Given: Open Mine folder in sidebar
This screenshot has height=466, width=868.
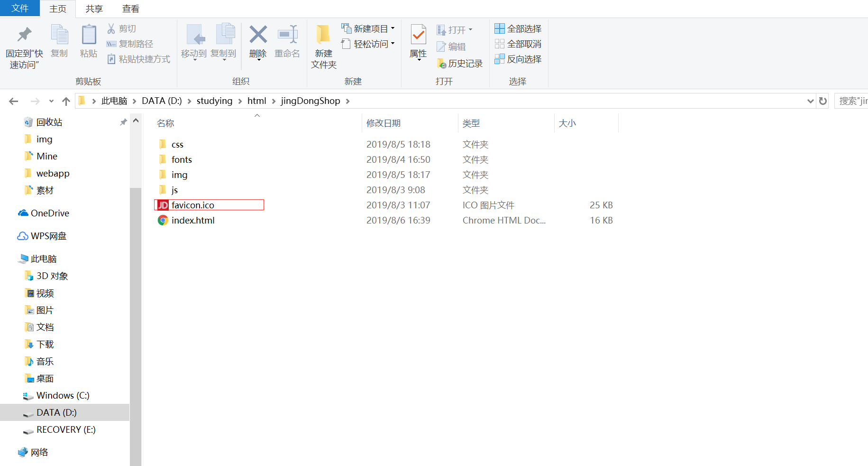Looking at the screenshot, I should [41, 156].
